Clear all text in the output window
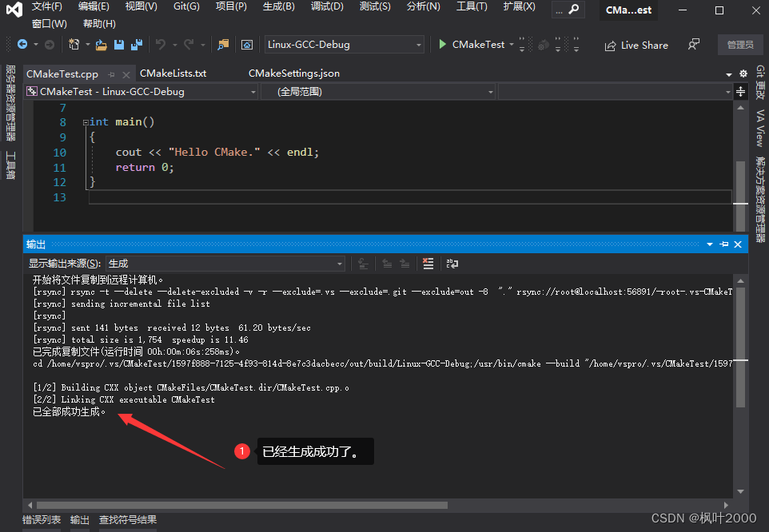The width and height of the screenshot is (769, 532). (x=428, y=263)
